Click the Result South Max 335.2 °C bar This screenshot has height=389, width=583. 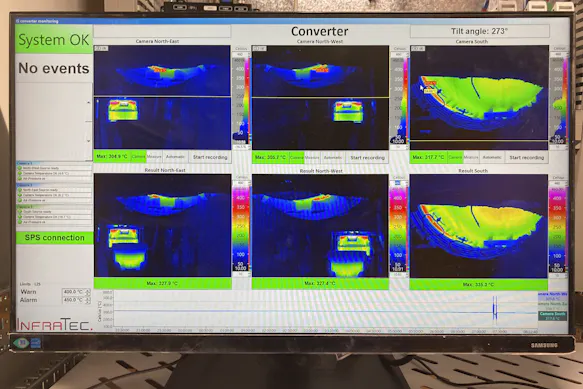click(479, 284)
